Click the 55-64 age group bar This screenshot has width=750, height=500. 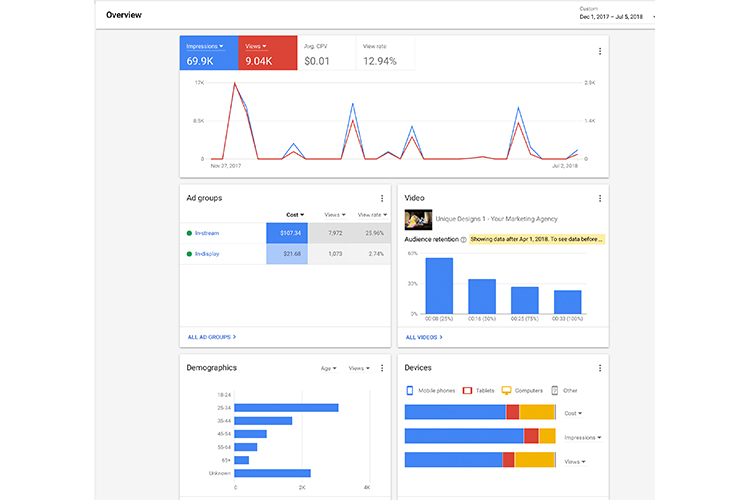[x=246, y=447]
